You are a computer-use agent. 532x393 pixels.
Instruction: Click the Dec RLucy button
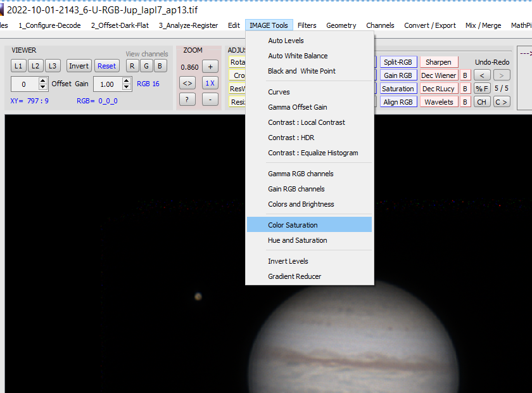439,89
